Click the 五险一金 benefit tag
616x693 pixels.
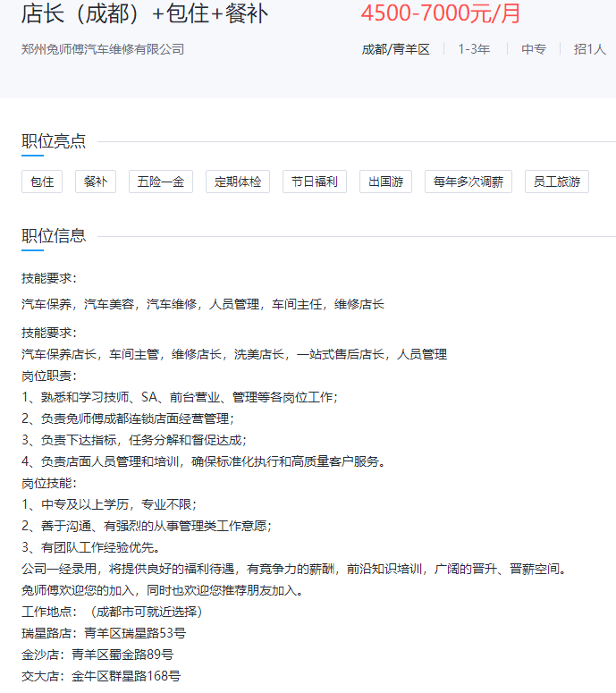pyautogui.click(x=161, y=182)
